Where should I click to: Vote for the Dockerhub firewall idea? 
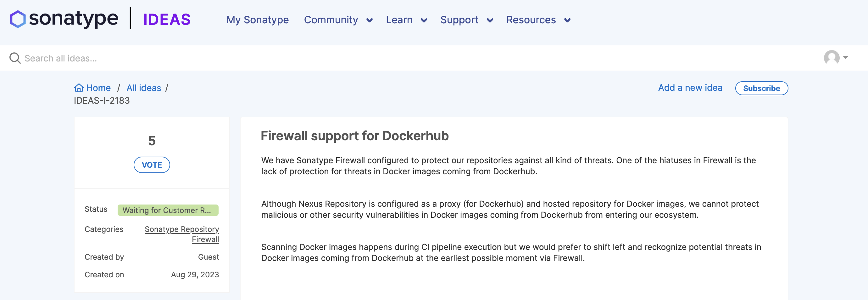click(x=152, y=165)
